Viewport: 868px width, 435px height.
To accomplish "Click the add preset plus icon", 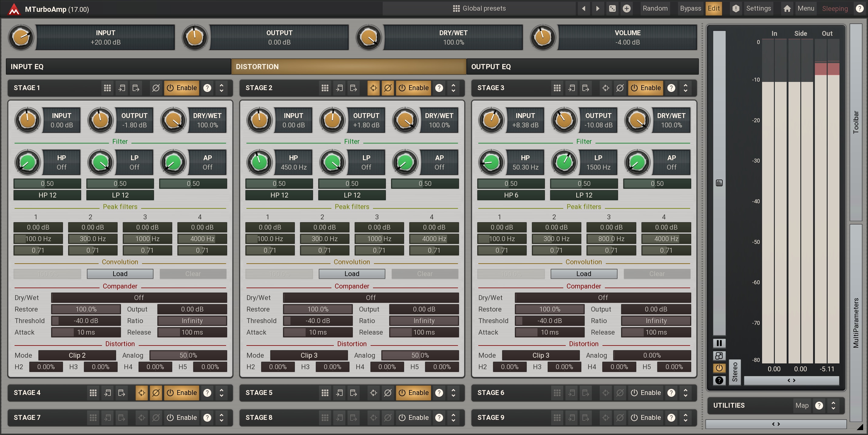I will tap(626, 8).
